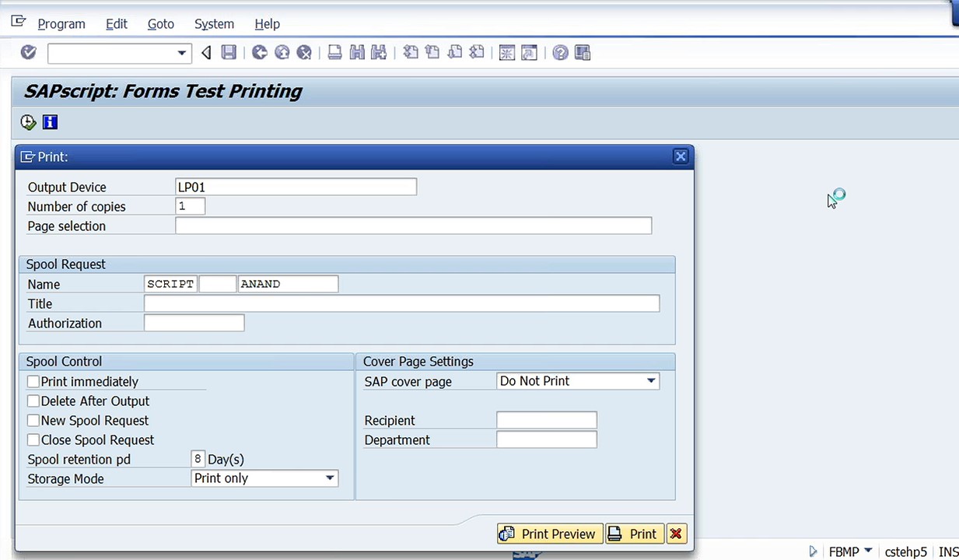
Task: Click the green Enter checkmark icon
Action: pos(29,52)
